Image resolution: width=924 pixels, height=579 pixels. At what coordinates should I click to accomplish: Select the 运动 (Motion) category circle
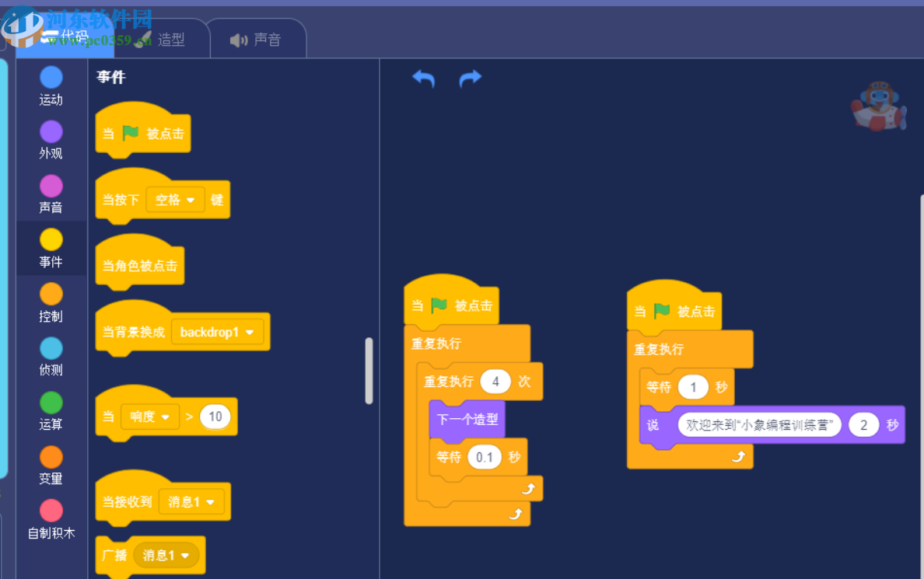(x=51, y=77)
